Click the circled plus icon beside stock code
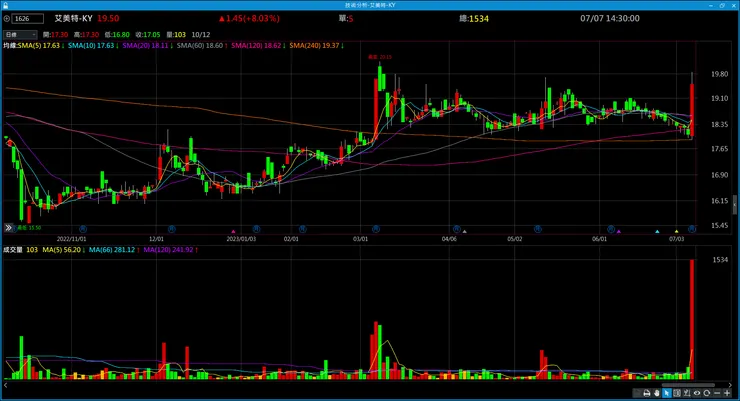The height and width of the screenshot is (401, 740). 7,19
